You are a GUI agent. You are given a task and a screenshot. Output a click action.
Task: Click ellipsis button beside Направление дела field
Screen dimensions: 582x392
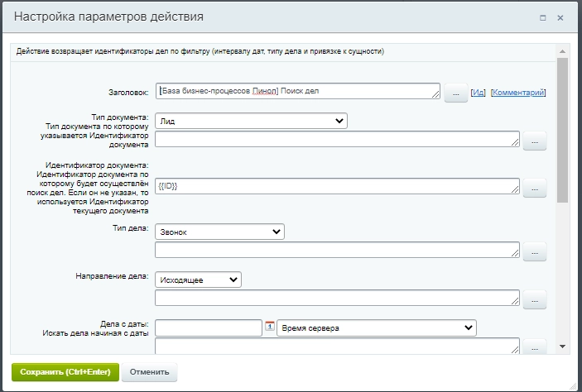(x=534, y=299)
